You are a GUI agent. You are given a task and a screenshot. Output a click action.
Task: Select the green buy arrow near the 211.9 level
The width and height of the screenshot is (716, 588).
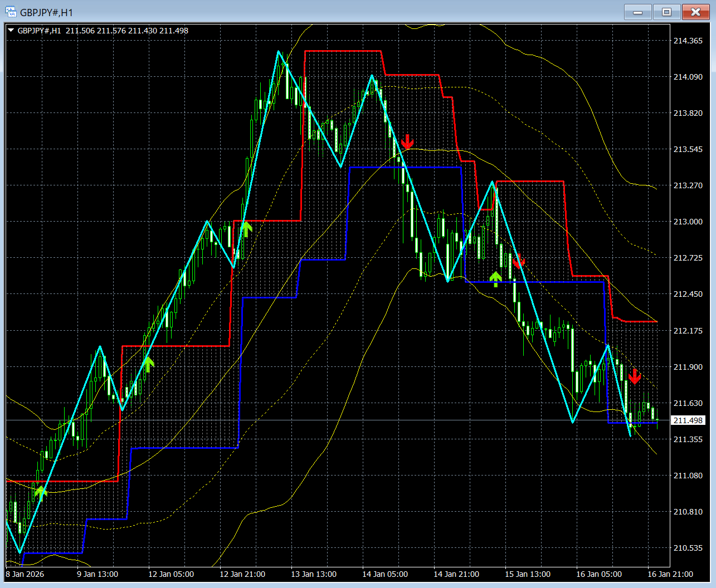148,364
